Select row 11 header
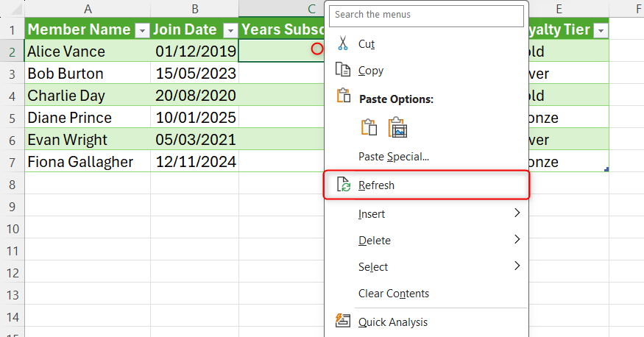 (13, 251)
